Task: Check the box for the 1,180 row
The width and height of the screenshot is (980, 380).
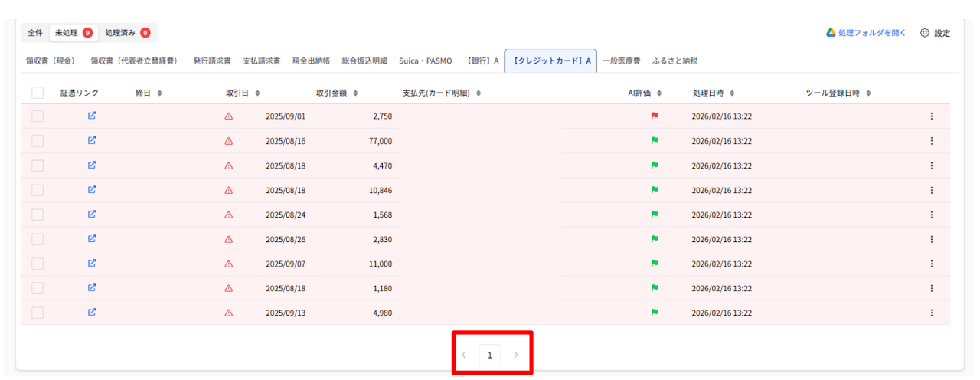Action: click(x=38, y=288)
